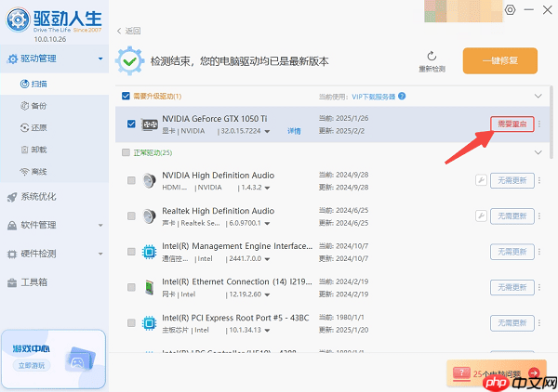
Task: Toggle the 正常驱动(25) group checkbox
Action: tap(126, 152)
